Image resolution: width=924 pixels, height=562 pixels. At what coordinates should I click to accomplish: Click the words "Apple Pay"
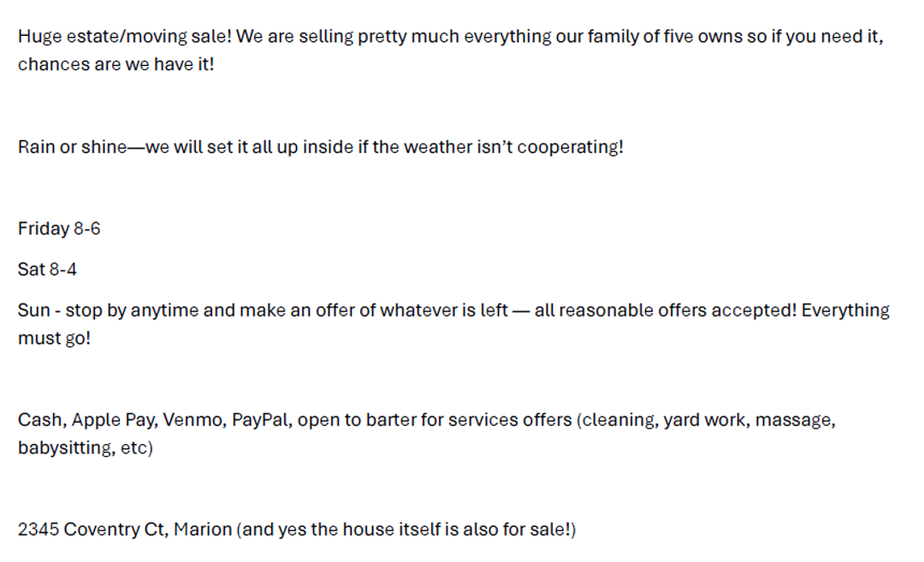click(112, 420)
